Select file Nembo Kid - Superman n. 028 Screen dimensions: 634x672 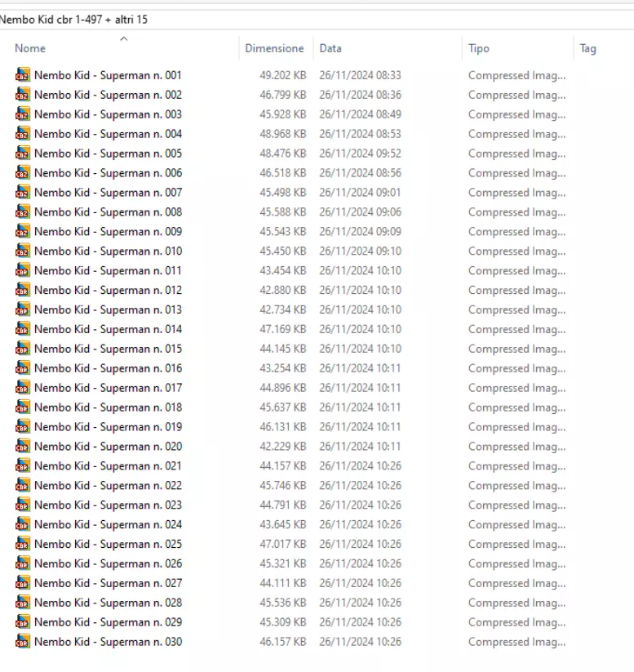[x=108, y=603]
